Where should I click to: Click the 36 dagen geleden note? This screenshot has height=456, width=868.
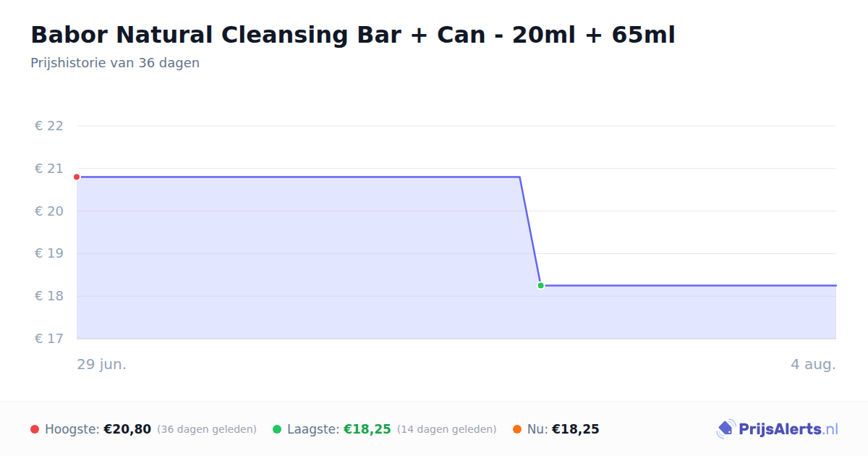pos(207,429)
